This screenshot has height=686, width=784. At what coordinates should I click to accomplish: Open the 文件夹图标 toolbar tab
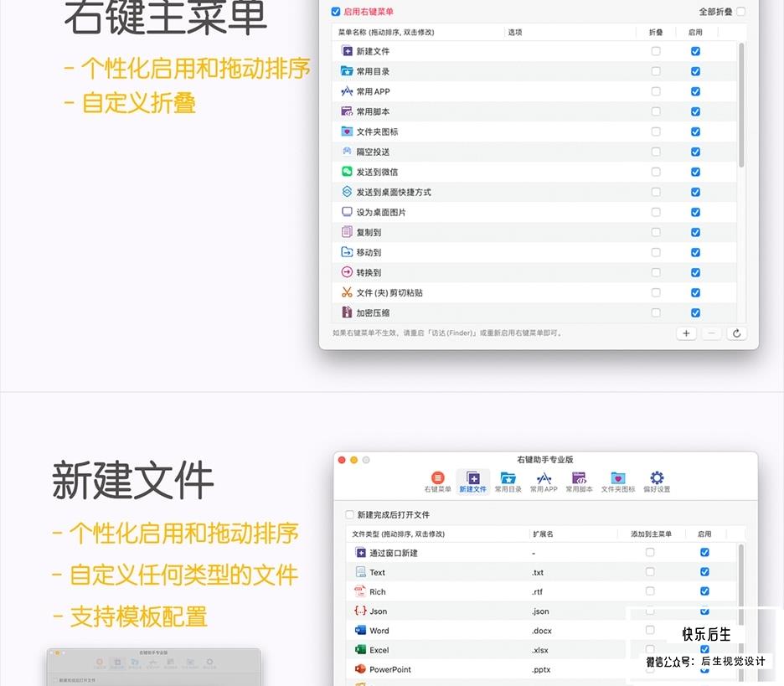[x=618, y=482]
